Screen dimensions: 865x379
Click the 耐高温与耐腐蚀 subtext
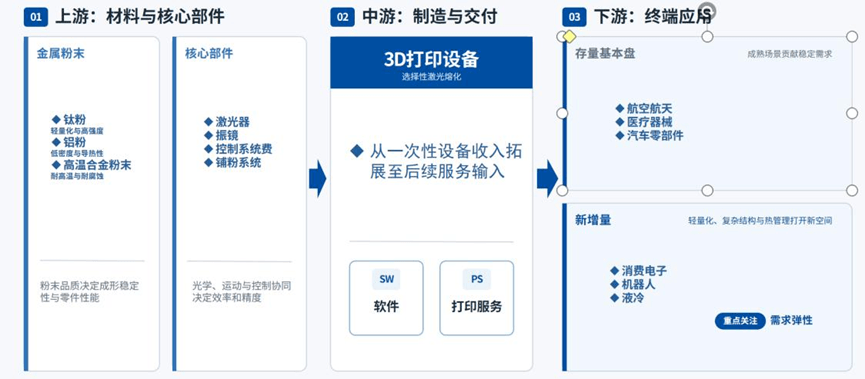click(77, 177)
